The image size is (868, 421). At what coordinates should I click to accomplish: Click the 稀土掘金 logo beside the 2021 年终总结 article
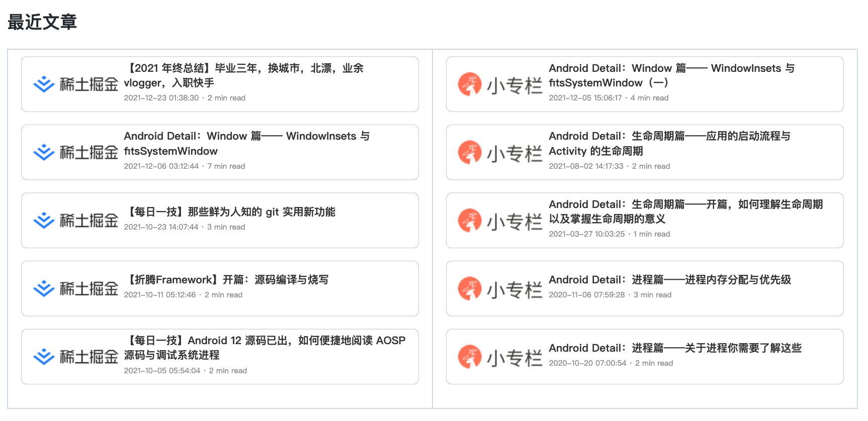click(x=75, y=84)
